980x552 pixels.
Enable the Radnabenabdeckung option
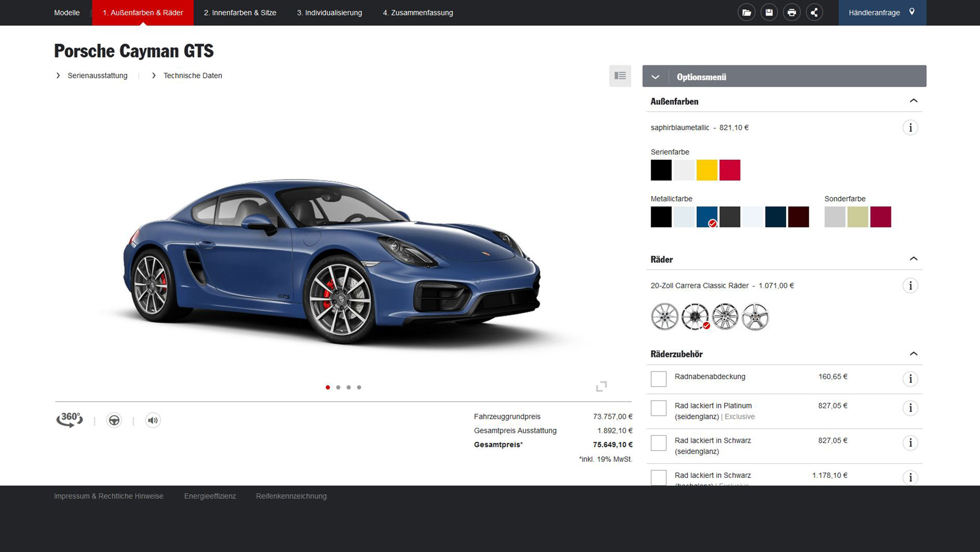point(658,379)
